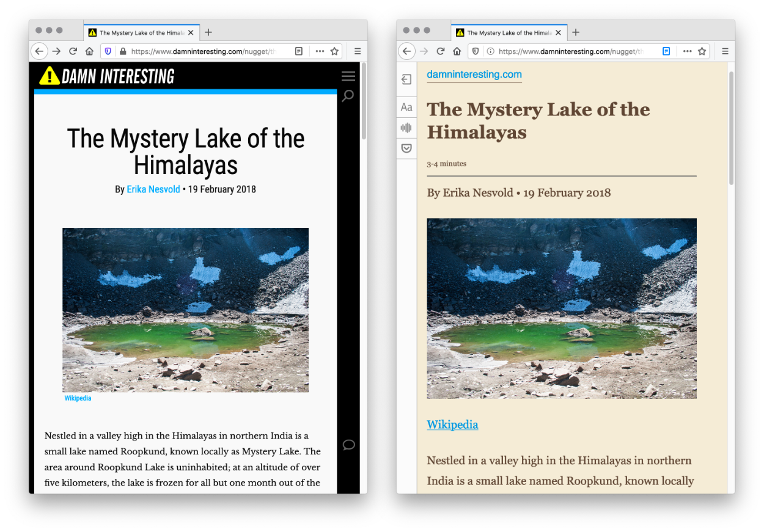Bookmark the page with the left window star
This screenshot has width=764, height=532.
pos(334,51)
